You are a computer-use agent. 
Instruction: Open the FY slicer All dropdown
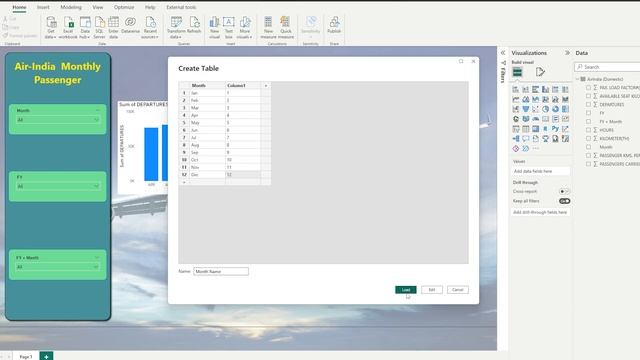click(x=58, y=186)
